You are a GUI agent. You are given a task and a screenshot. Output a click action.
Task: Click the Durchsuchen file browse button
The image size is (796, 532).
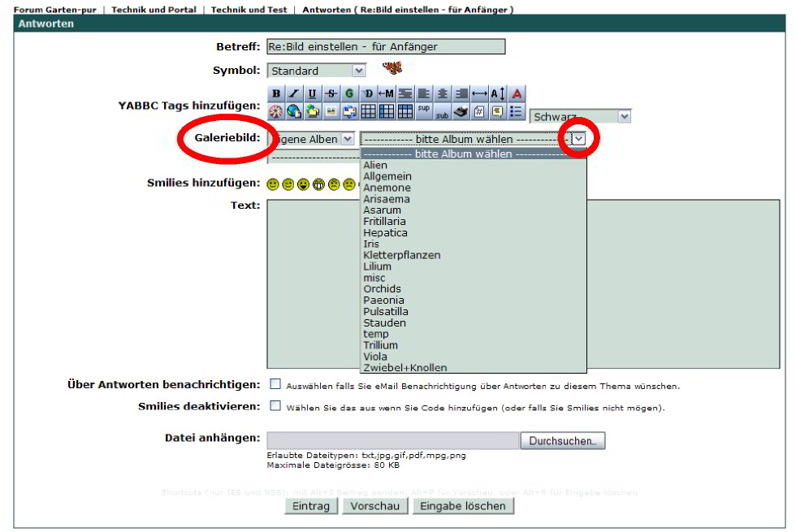click(x=562, y=441)
